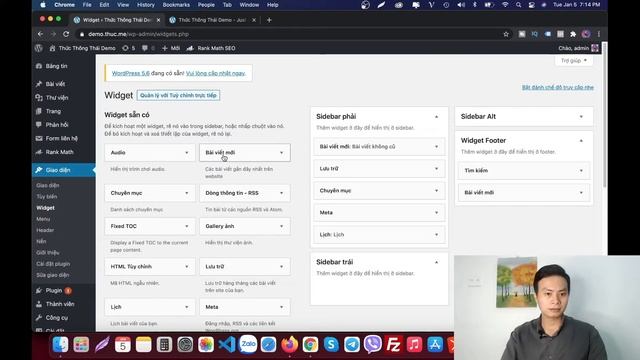Click WordPress 5.6 update link
The height and width of the screenshot is (360, 640).
131,73
